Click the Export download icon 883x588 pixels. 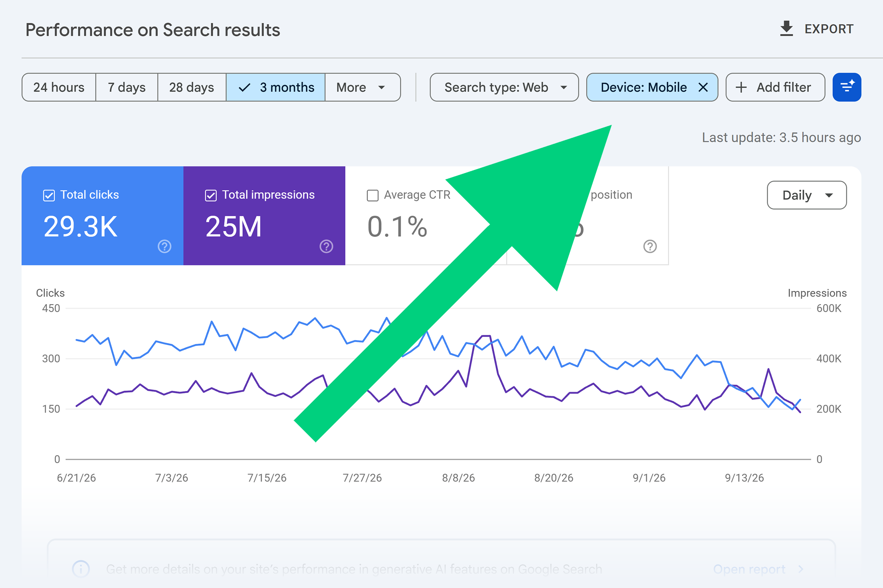[786, 29]
